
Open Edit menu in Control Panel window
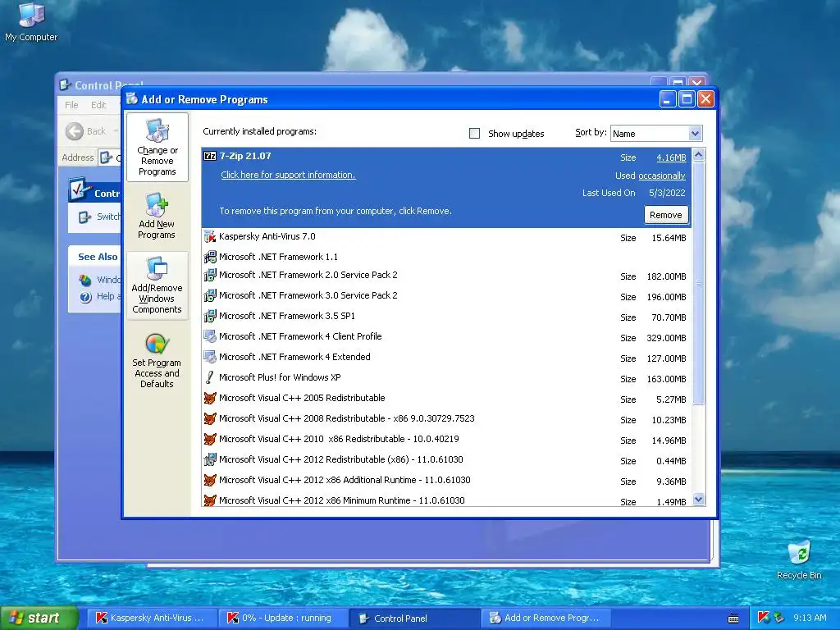[98, 105]
